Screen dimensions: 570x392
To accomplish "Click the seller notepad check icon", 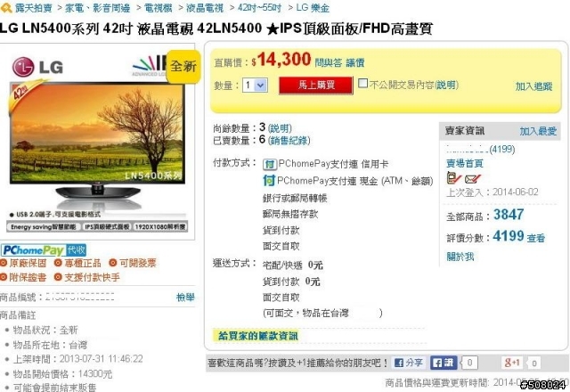I will [x=453, y=178].
